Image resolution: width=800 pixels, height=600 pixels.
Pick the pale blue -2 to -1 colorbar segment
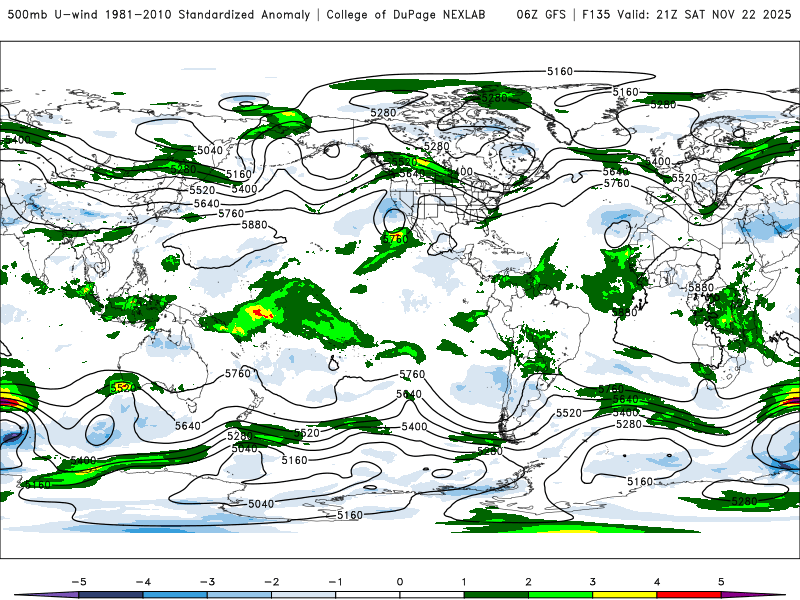point(304,595)
